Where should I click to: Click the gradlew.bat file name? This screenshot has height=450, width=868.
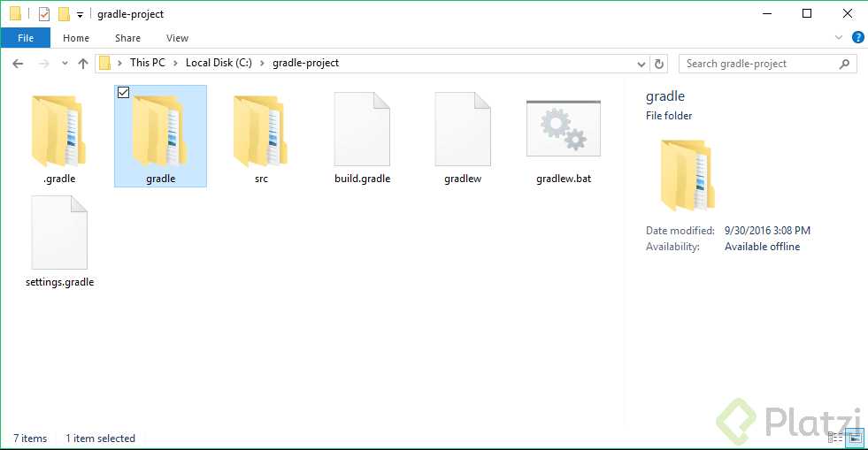(564, 179)
